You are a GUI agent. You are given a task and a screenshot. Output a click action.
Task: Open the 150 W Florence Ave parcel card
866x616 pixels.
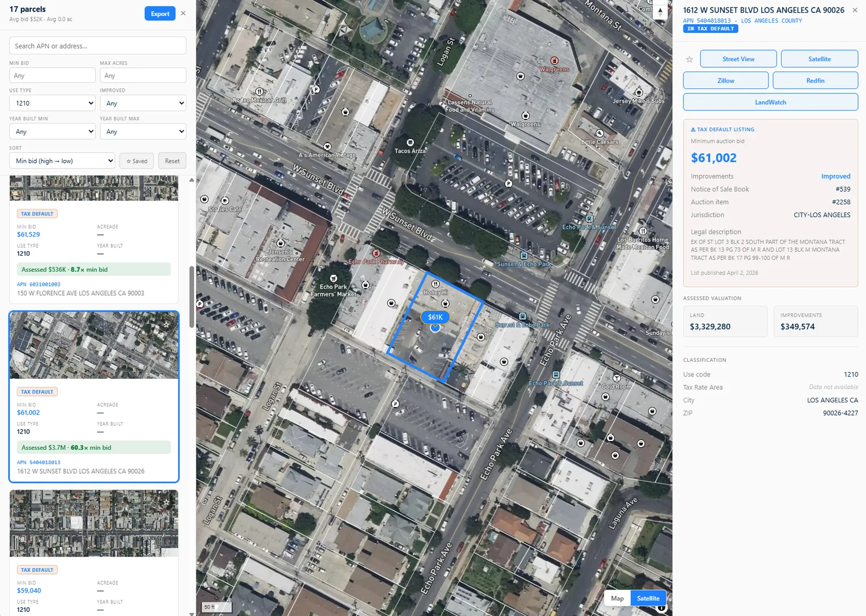[94, 240]
